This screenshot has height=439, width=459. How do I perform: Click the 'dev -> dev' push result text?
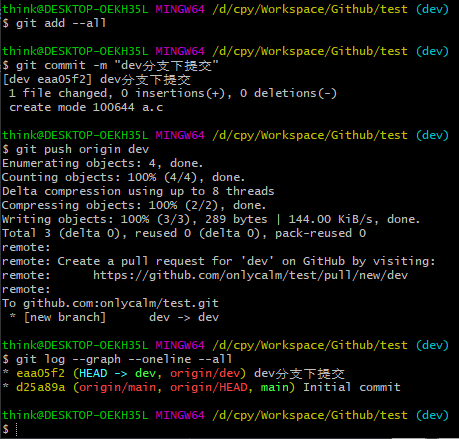[x=184, y=317]
